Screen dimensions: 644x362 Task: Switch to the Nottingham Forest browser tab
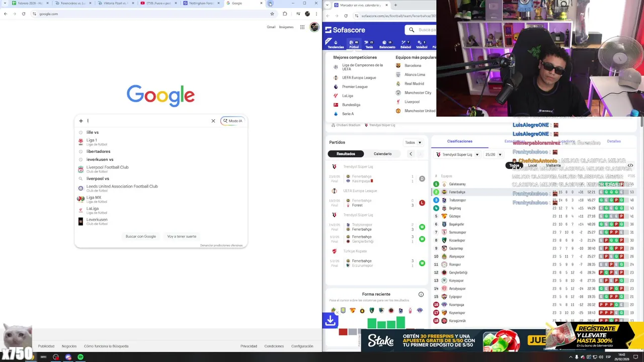[201, 3]
